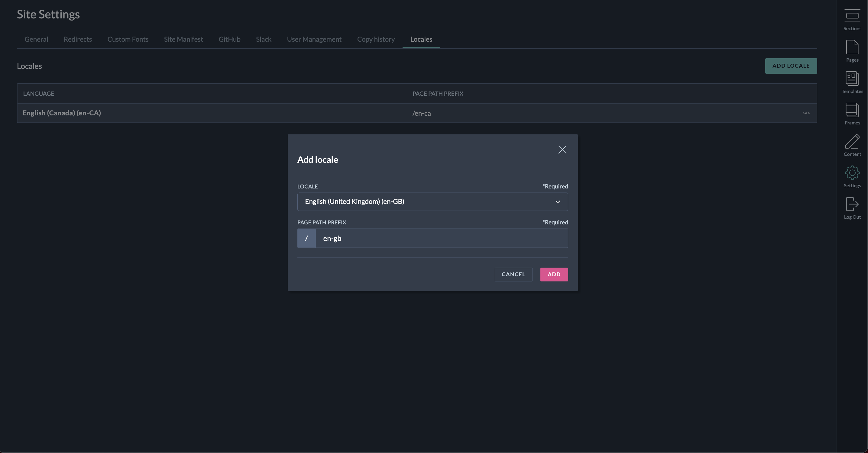868x453 pixels.
Task: Switch to the Custom Fonts tab
Action: [x=128, y=39]
